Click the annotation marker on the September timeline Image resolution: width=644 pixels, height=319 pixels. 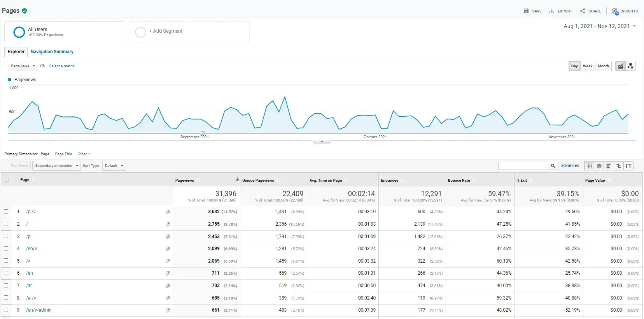[203, 133]
